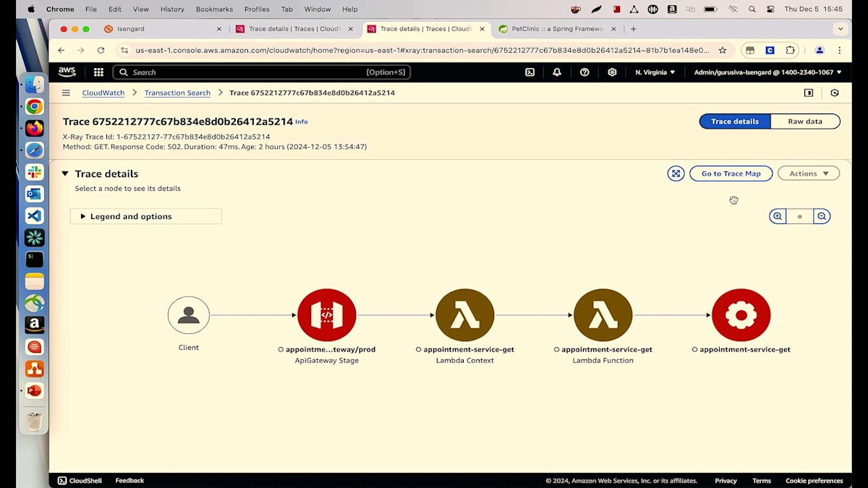Switch to first Trace details tab
Image resolution: width=868 pixels, height=488 pixels.
pos(294,29)
